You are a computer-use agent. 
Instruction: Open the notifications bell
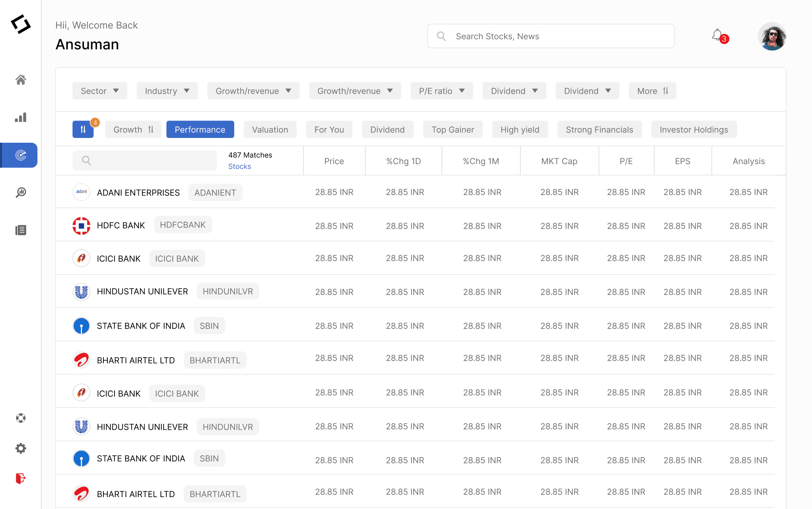pos(717,36)
